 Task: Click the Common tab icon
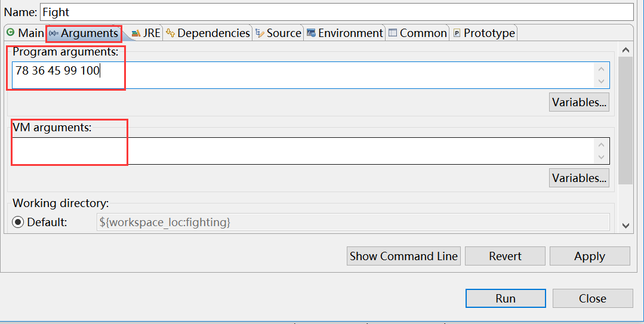click(393, 33)
